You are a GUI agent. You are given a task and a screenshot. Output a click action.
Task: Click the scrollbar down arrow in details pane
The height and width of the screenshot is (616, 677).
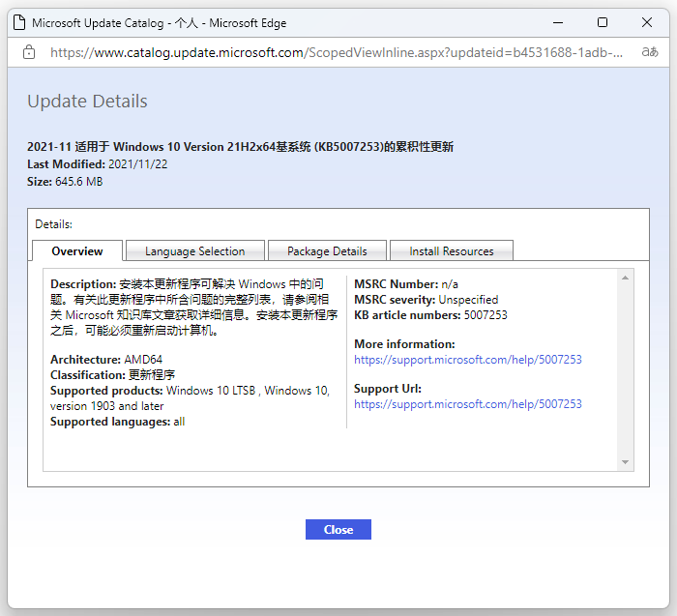[x=625, y=462]
